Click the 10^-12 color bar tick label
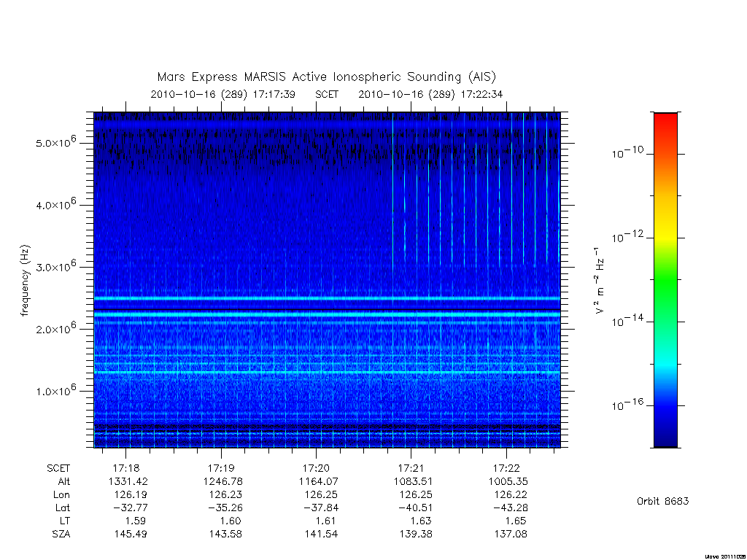747x560 pixels. tap(627, 236)
